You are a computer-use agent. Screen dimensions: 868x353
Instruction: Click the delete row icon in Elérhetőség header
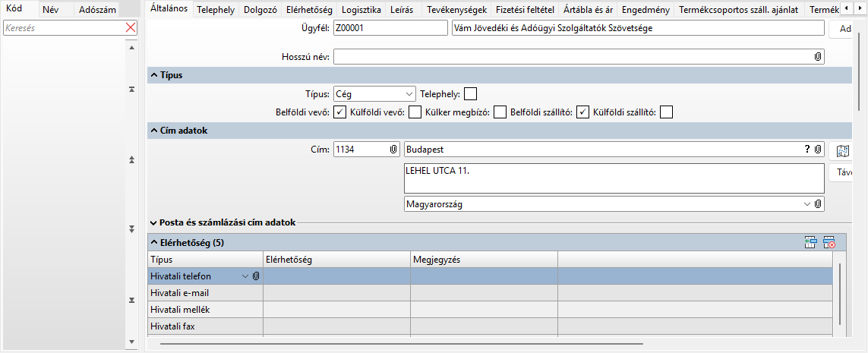pyautogui.click(x=829, y=243)
